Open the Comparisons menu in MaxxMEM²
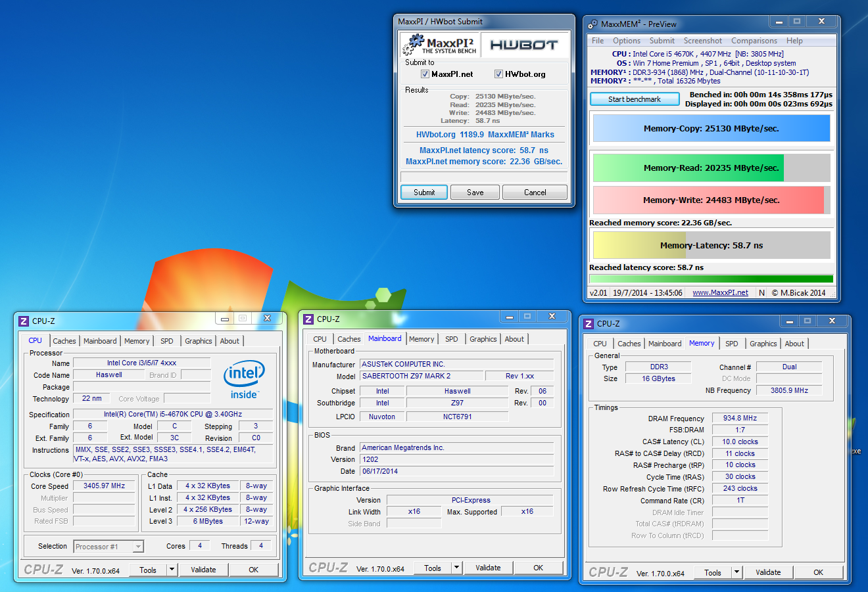 754,41
